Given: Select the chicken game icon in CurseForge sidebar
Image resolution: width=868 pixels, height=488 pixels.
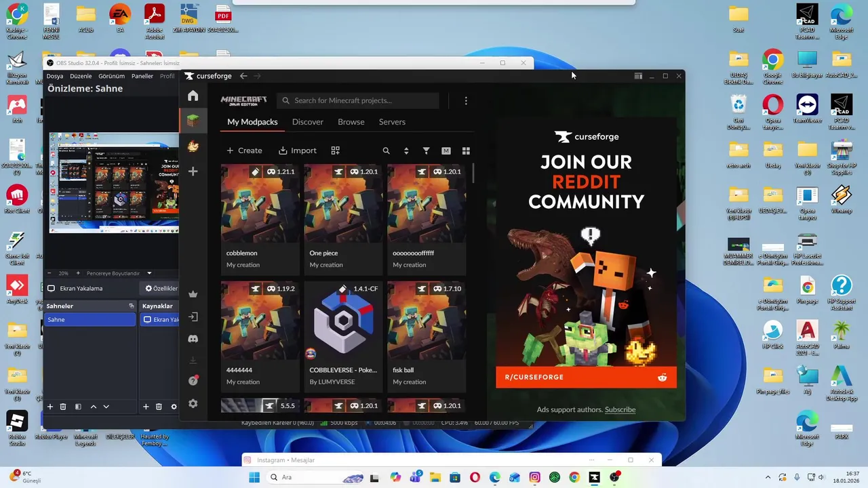Looking at the screenshot, I should 193,146.
